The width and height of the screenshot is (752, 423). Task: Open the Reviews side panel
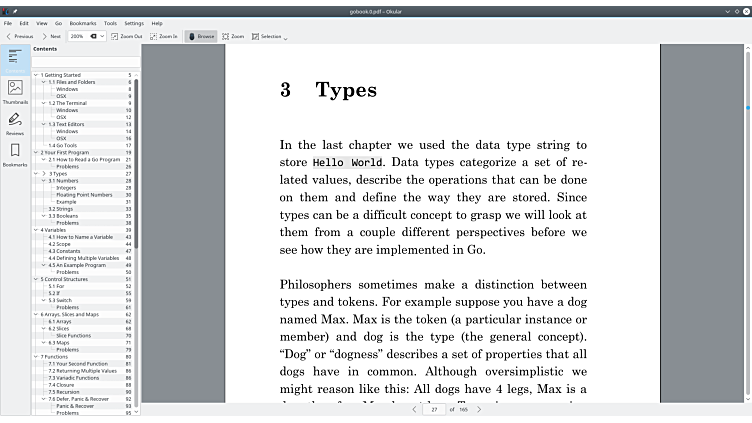(x=15, y=123)
